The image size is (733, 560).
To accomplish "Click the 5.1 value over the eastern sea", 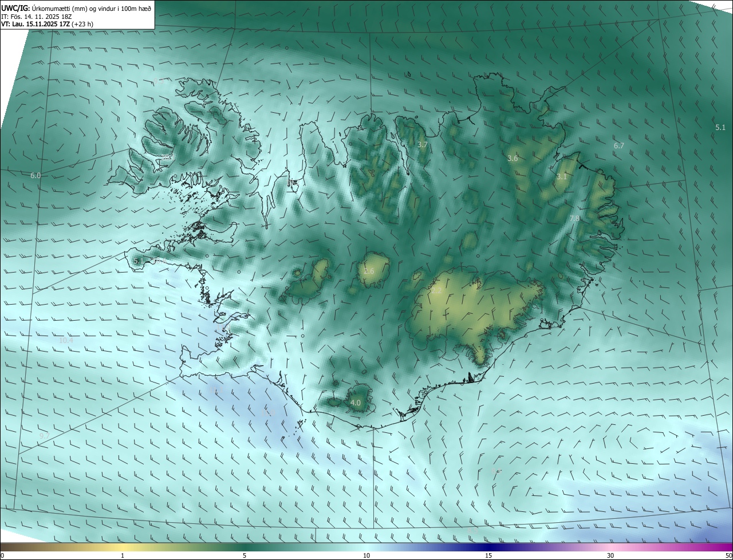I will (x=720, y=128).
